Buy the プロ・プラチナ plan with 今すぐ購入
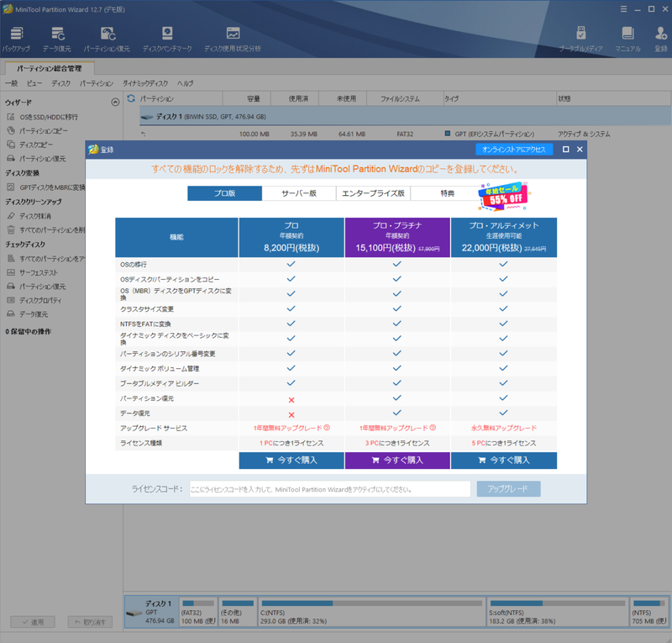This screenshot has width=672, height=643. coord(397,461)
